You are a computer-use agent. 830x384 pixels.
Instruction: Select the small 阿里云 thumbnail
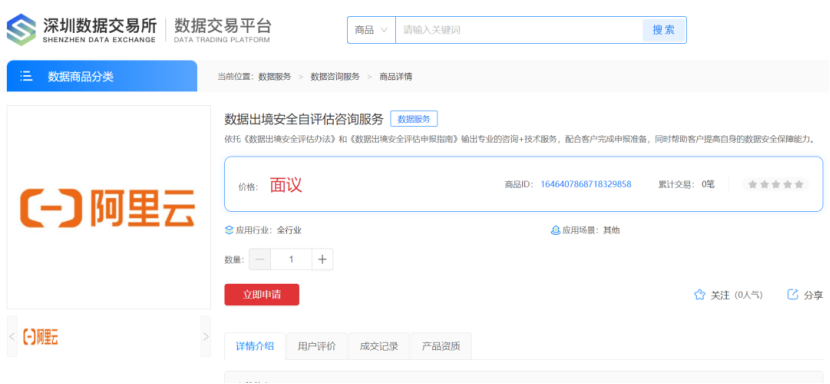(41, 336)
